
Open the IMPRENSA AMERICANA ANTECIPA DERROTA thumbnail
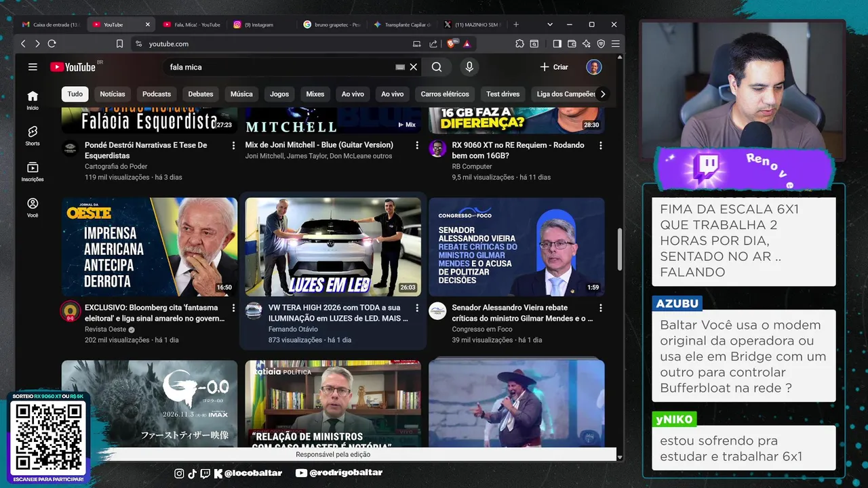149,247
